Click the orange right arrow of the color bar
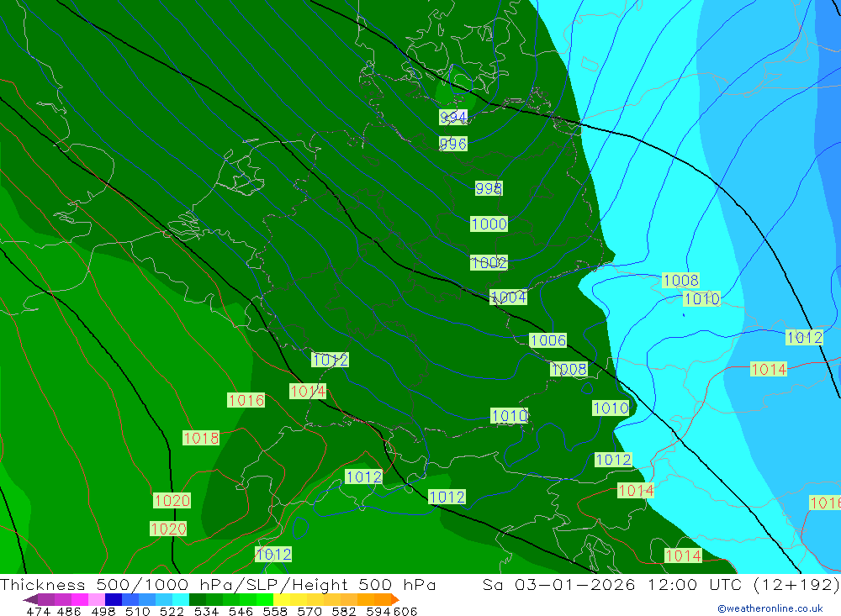Screen dimensions: 841x616 [x=394, y=599]
